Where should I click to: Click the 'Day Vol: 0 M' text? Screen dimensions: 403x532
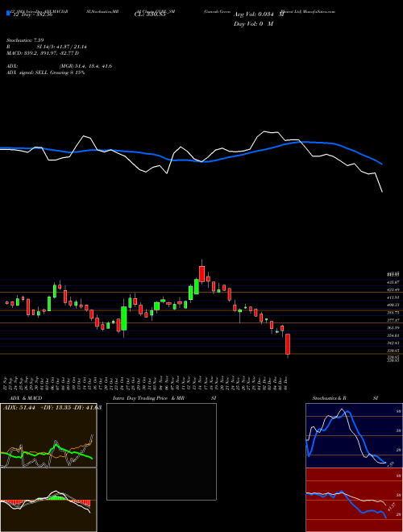pos(253,24)
